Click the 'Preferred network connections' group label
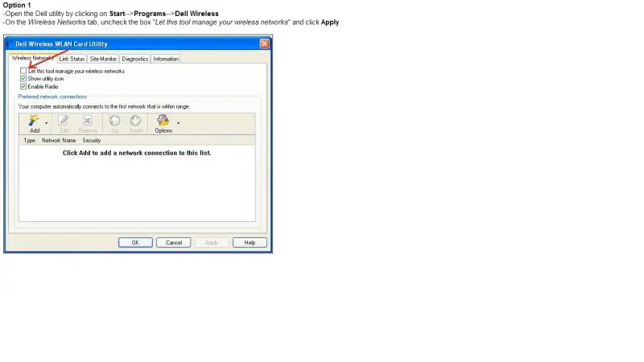Screen dimensions: 644x362 coord(52,97)
